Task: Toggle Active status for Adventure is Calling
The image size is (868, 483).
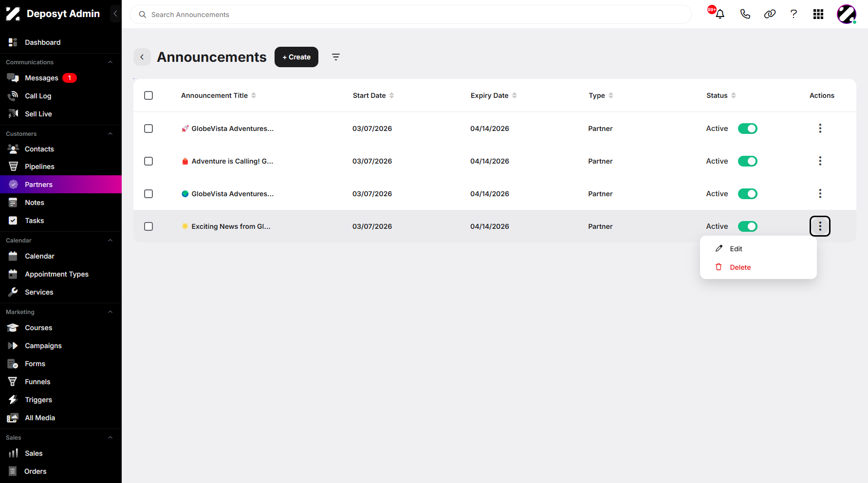Action: 747,161
